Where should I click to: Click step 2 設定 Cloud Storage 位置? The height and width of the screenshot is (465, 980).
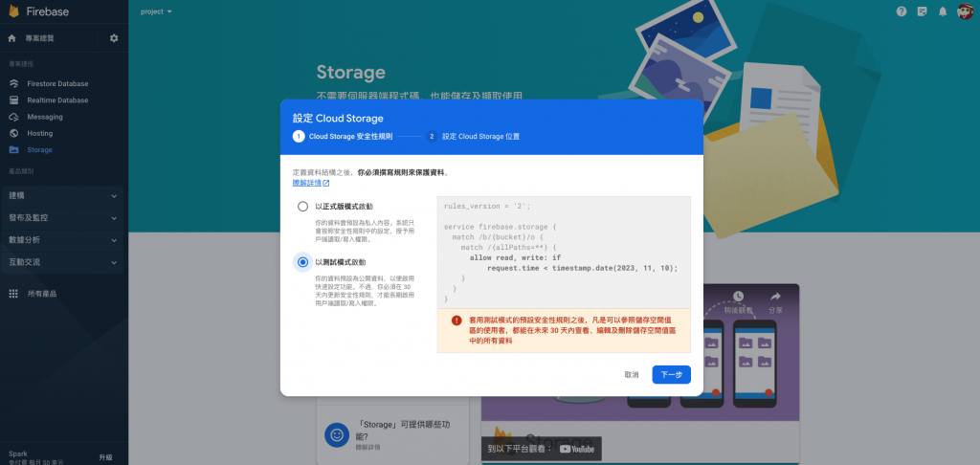point(473,136)
